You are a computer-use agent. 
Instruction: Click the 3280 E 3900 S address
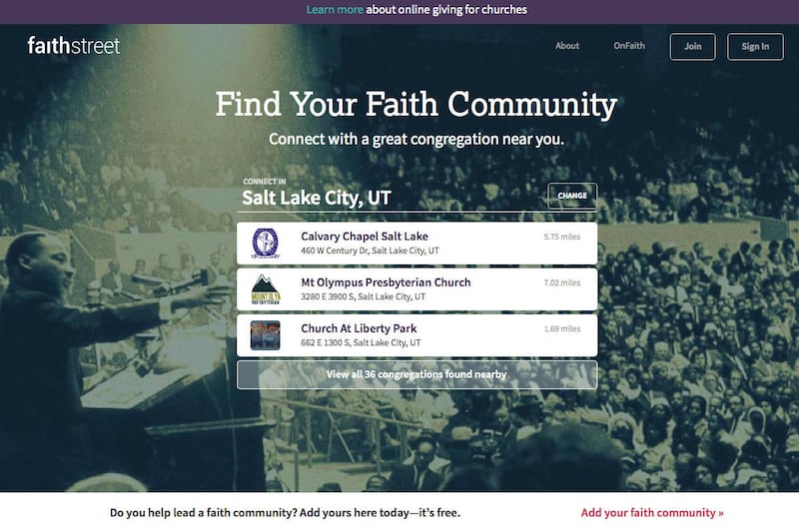(x=363, y=296)
